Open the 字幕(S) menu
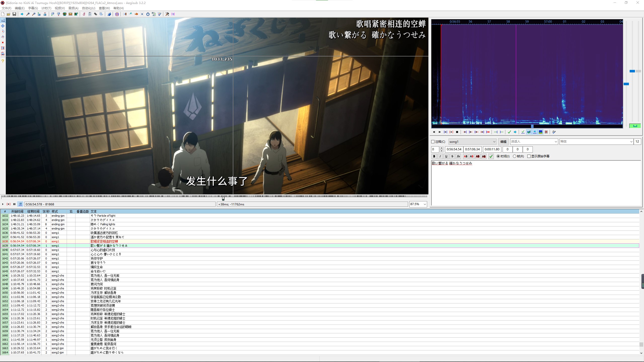 pyautogui.click(x=33, y=8)
